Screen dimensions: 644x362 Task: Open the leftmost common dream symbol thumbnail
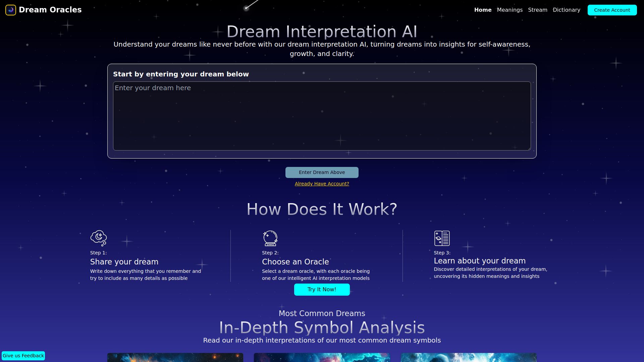pos(175,359)
